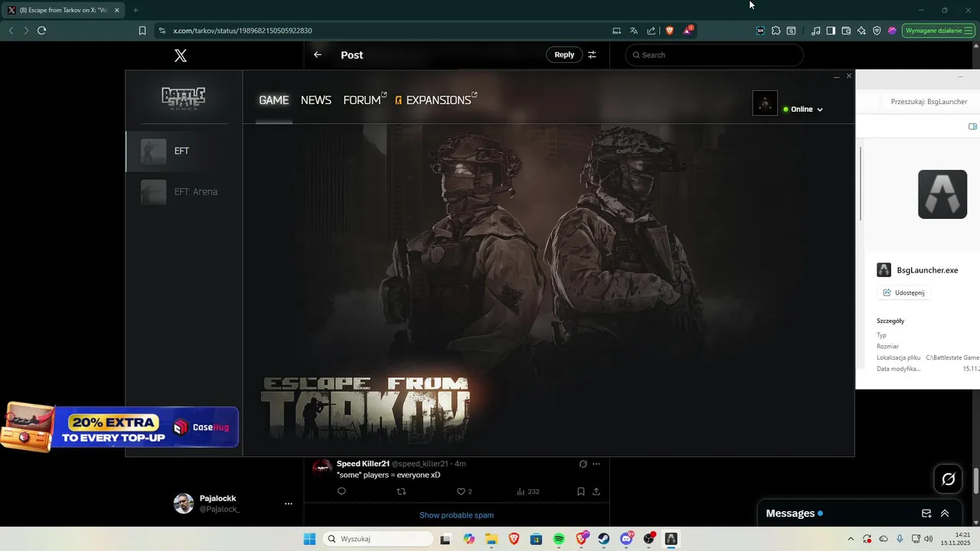
Task: Repost Speed Killer21's comment
Action: (x=401, y=492)
